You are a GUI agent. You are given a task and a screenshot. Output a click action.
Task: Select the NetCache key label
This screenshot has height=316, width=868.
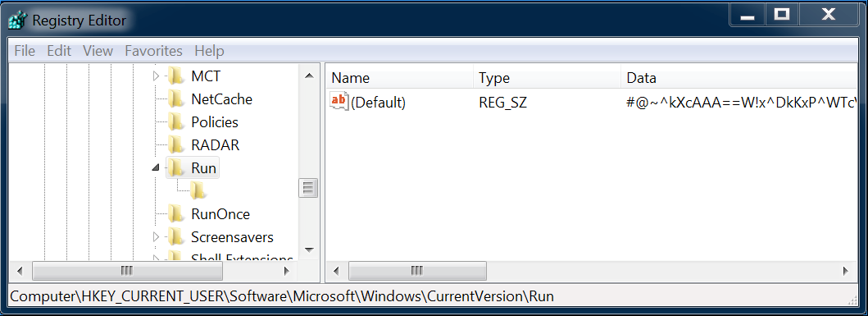click(x=221, y=99)
